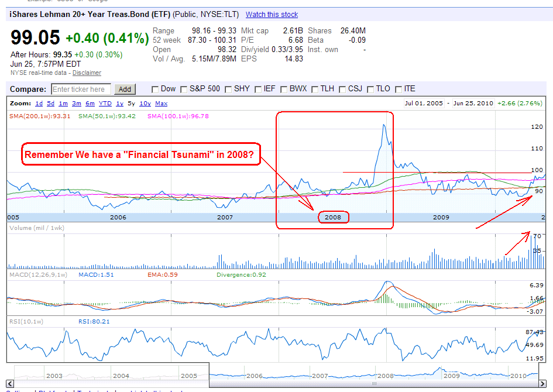
Task: Set zoom to 5d
Action: click(51, 104)
